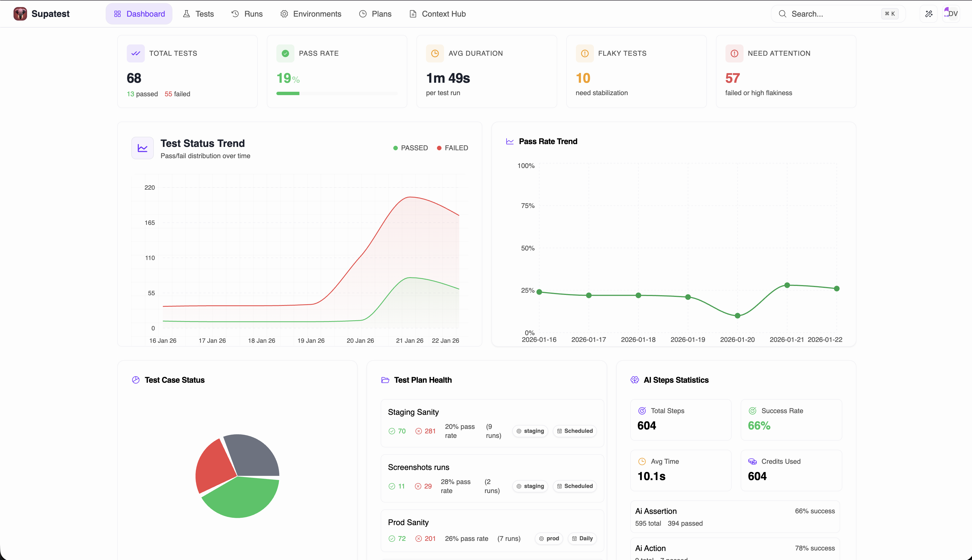Click the DV user avatar button
Screen dimensions: 972x560
[951, 14]
